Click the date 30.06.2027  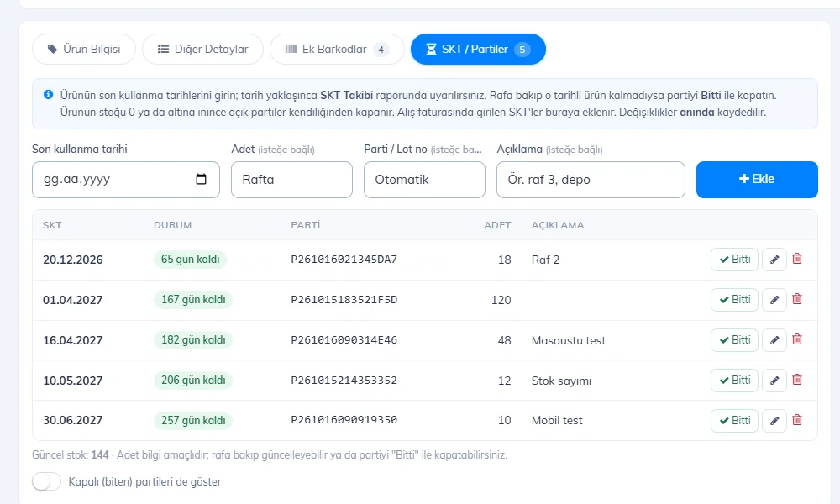73,421
